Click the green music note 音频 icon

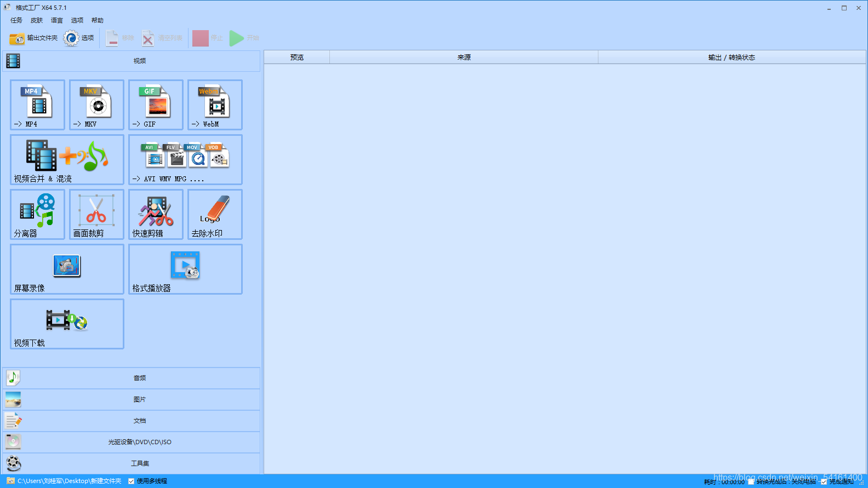point(13,377)
